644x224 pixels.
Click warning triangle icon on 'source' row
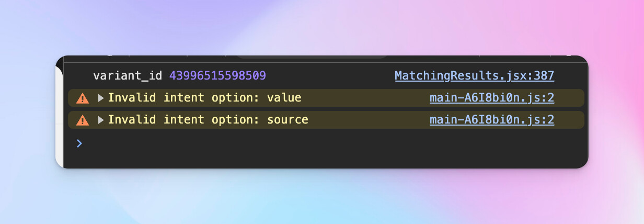point(83,120)
